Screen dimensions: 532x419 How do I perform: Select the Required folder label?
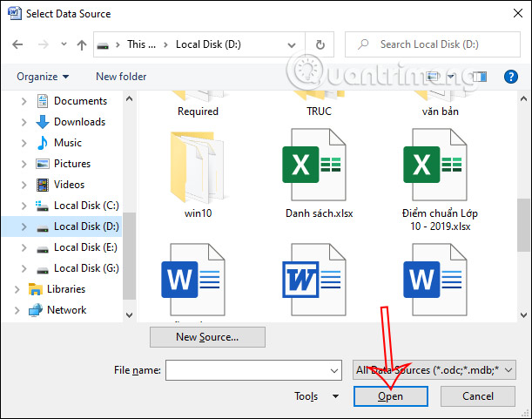click(x=198, y=112)
